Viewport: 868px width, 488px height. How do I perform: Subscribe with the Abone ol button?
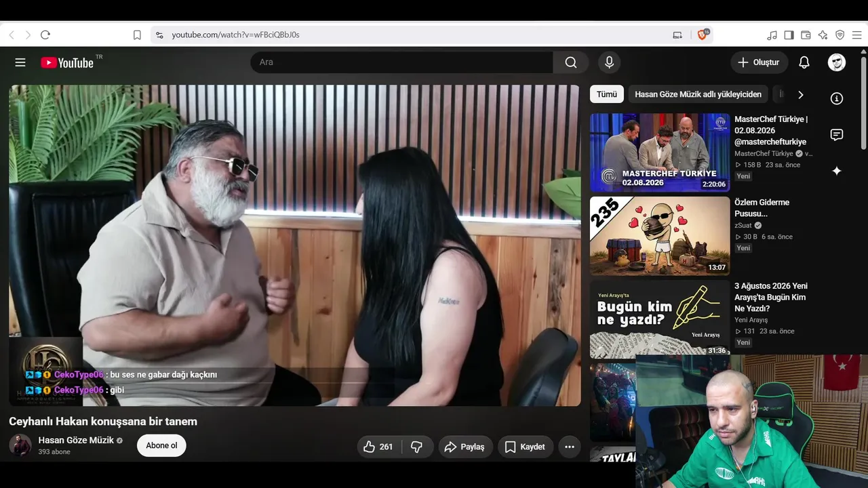161,445
